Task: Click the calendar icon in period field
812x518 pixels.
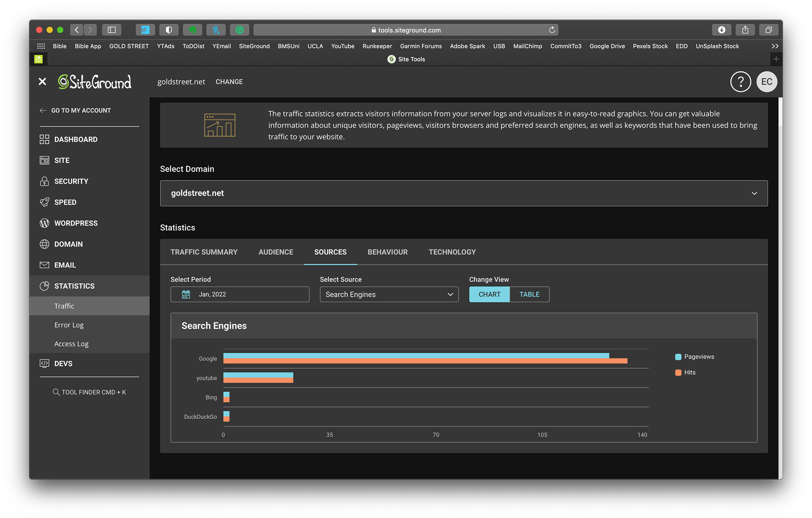Action: tap(186, 295)
